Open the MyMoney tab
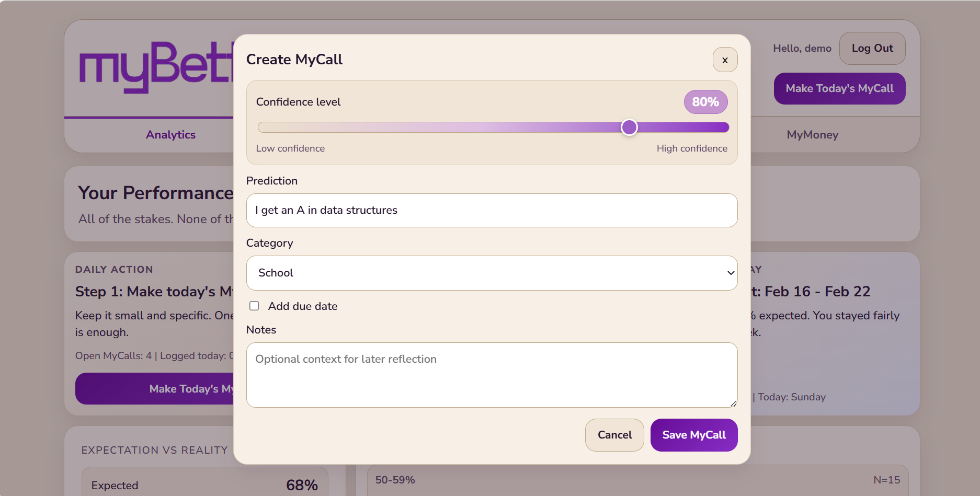This screenshot has height=496, width=980. [x=812, y=135]
